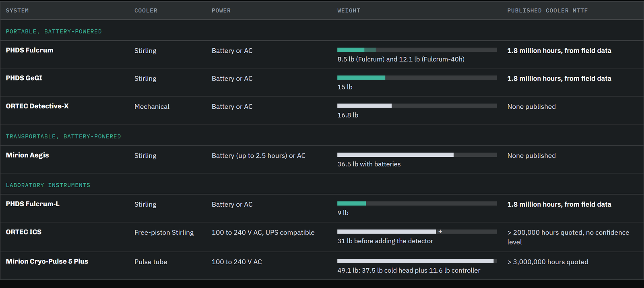This screenshot has width=644, height=288.
Task: Select the PHDS Fulcrum system name
Action: tap(29, 50)
